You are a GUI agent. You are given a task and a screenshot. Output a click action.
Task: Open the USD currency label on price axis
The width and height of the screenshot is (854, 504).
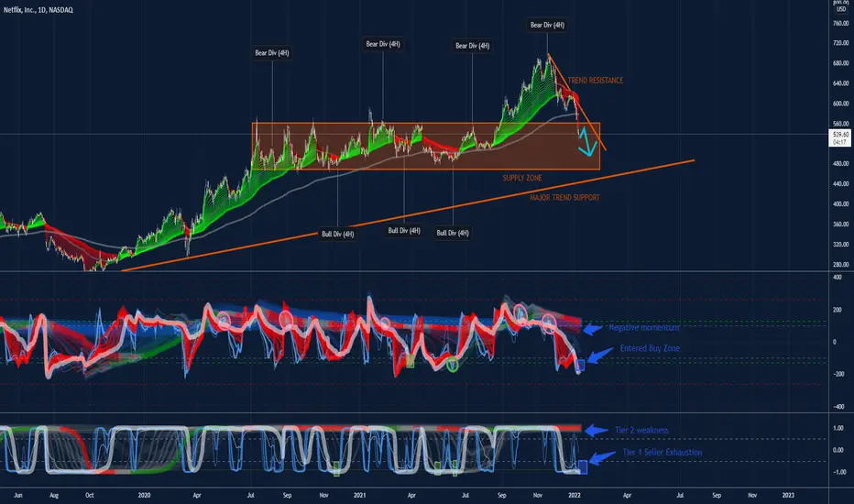coord(841,9)
